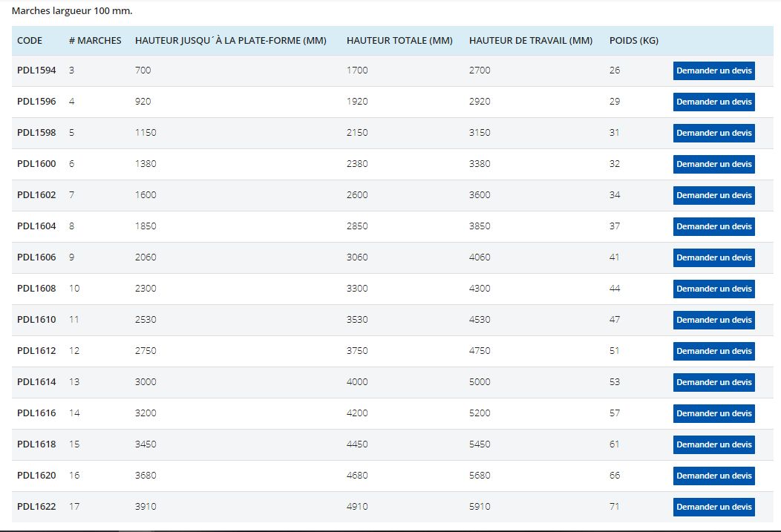This screenshot has width=781, height=532.
Task: Request a quote for PDL1616
Action: [713, 413]
